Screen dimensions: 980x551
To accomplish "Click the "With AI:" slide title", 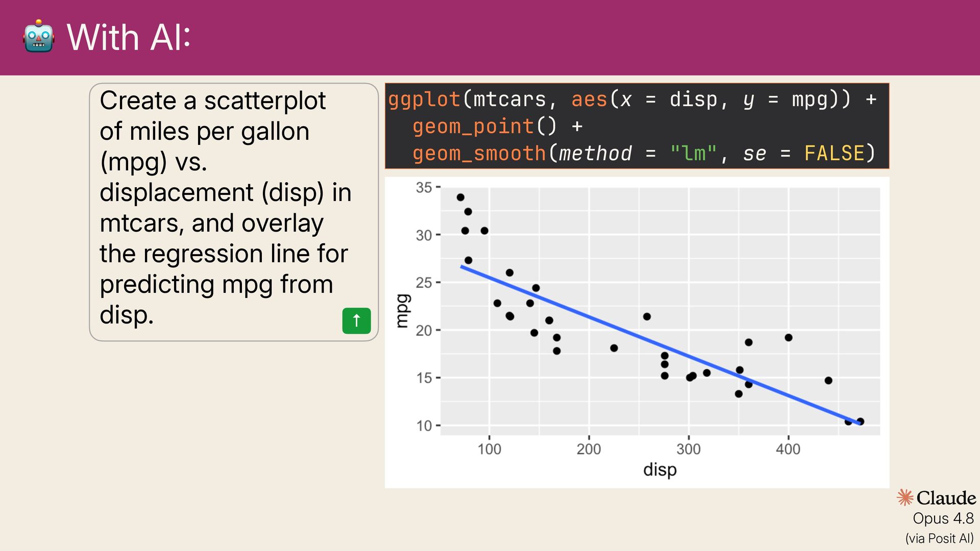I will (129, 37).
